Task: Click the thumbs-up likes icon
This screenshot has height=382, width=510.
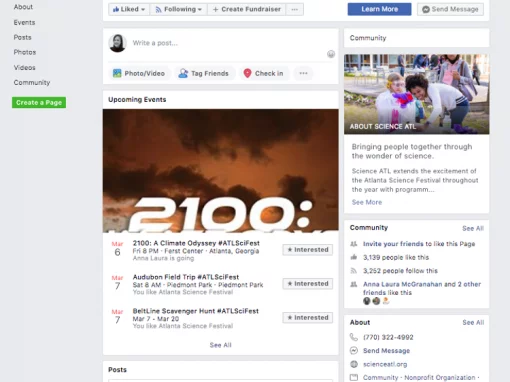Action: coord(354,257)
